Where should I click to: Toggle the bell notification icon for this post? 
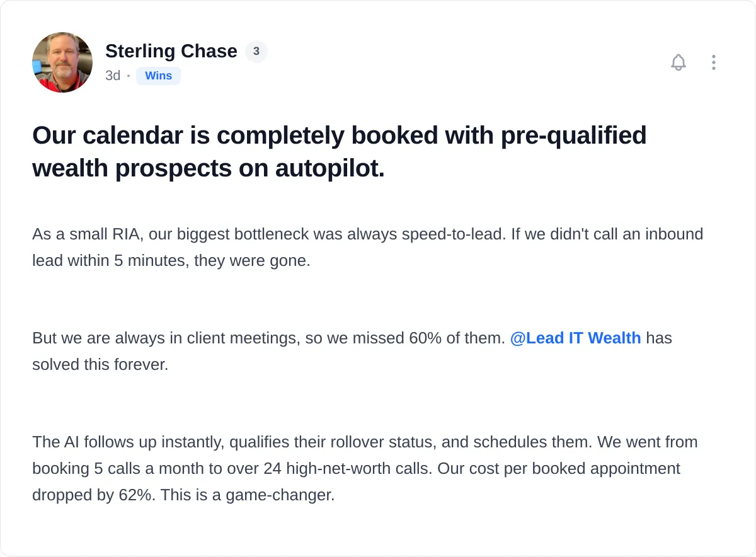tap(679, 62)
